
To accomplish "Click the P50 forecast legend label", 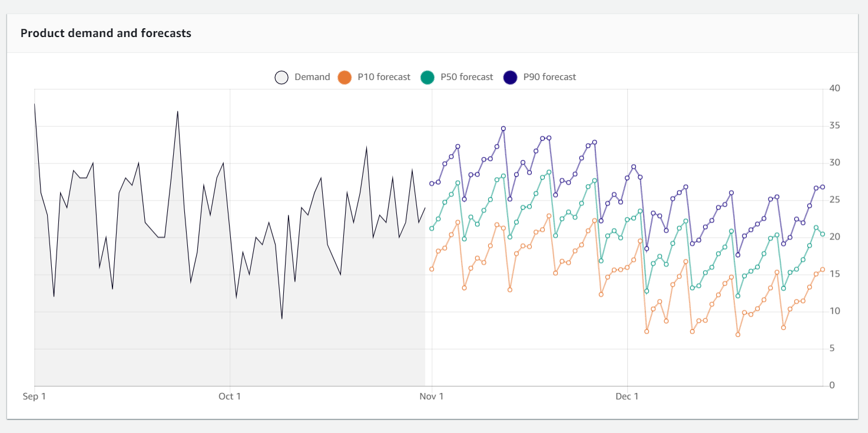I will [467, 77].
